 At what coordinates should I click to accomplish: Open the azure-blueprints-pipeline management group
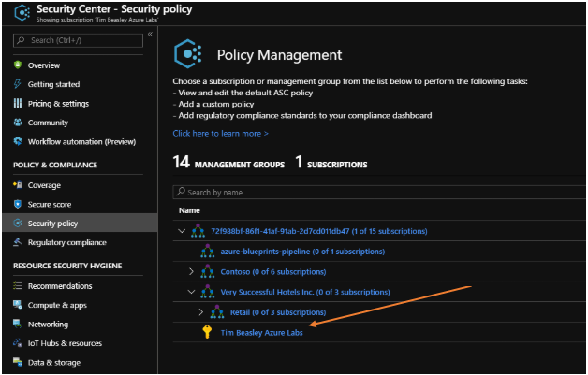302,251
